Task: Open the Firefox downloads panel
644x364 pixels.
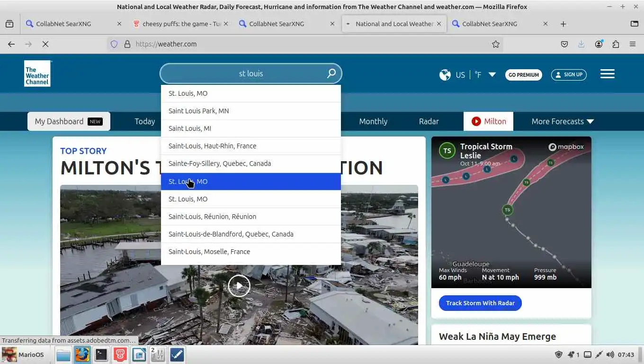Action: click(x=581, y=44)
